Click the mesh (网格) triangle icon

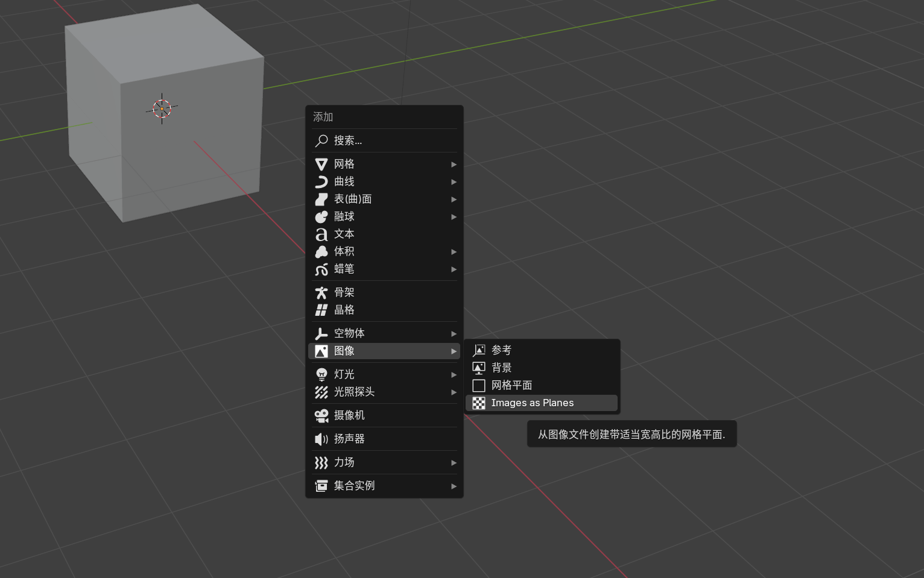[321, 164]
